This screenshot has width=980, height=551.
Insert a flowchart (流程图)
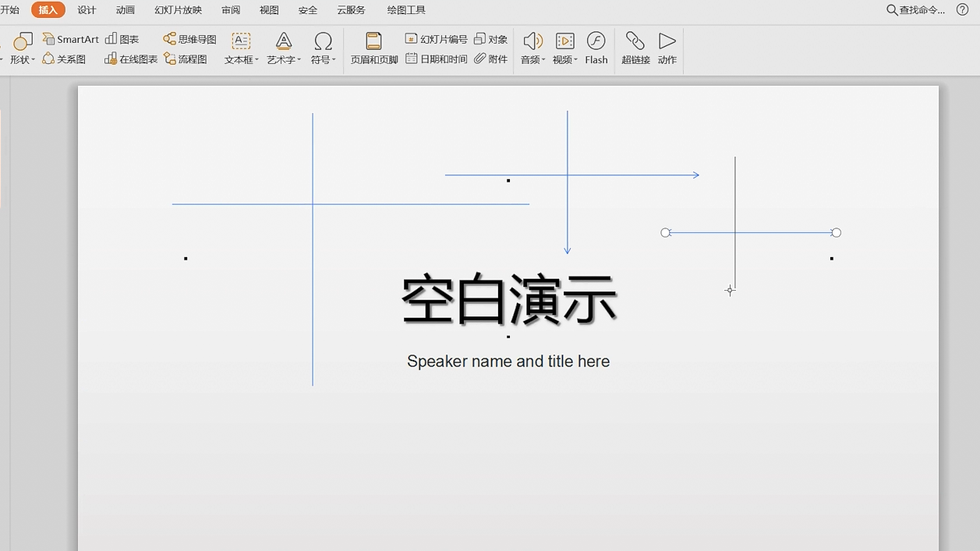click(186, 59)
